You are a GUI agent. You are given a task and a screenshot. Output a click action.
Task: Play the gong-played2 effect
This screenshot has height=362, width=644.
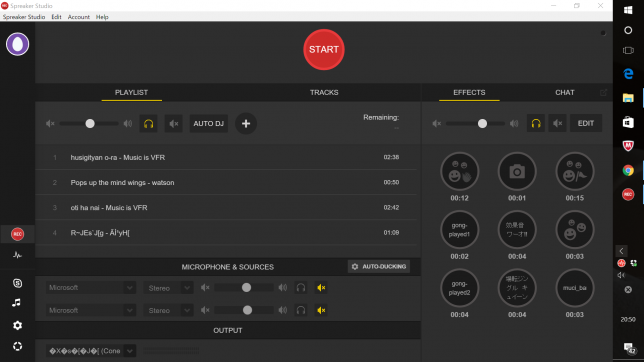click(459, 288)
